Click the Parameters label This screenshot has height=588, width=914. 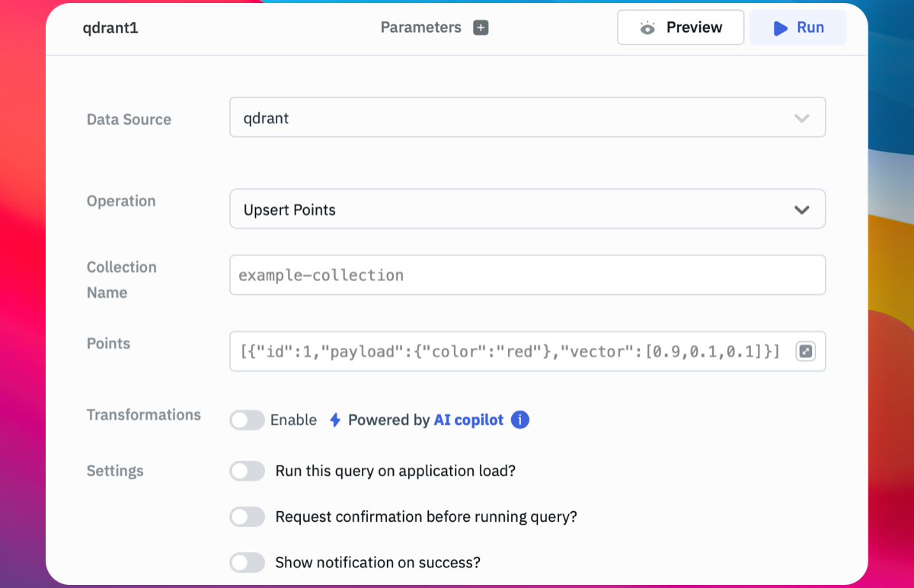click(421, 28)
